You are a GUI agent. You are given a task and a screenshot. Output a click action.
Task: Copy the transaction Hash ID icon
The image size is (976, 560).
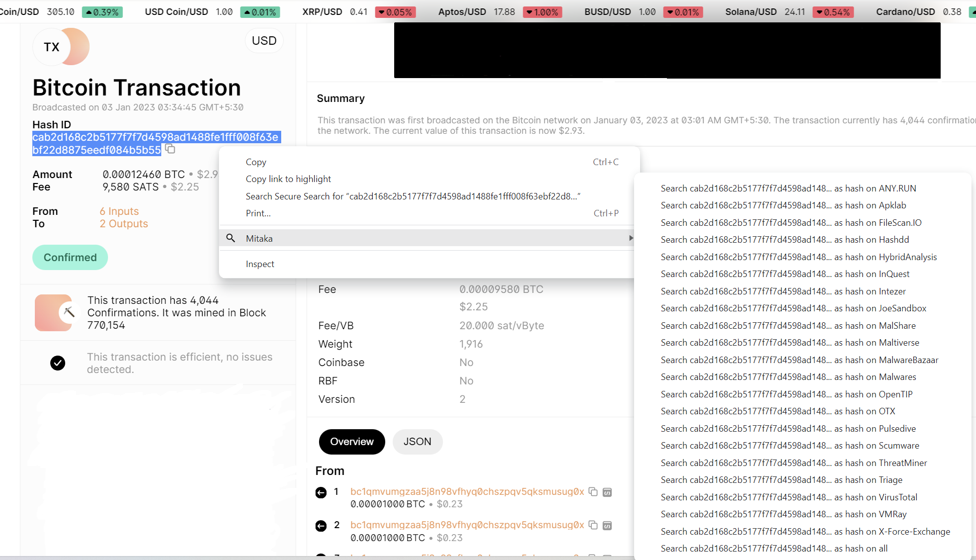click(x=170, y=149)
